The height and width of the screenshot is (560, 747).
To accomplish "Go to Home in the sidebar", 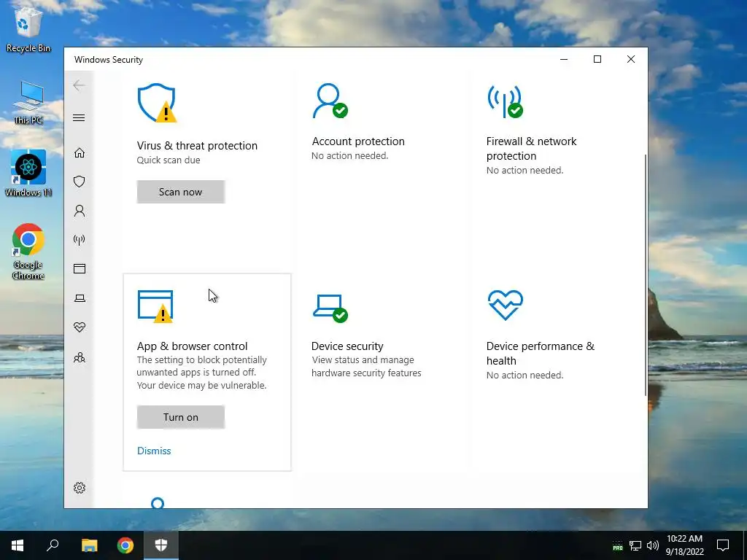I will [79, 152].
